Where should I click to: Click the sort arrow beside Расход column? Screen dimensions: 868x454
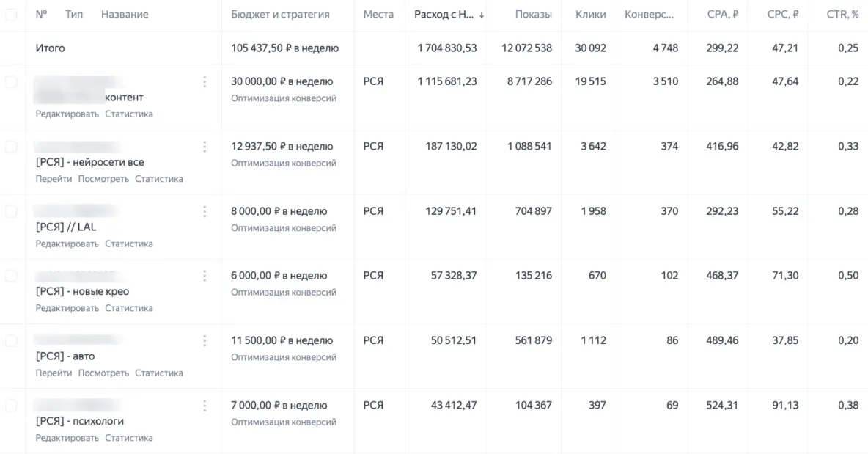pyautogui.click(x=482, y=15)
